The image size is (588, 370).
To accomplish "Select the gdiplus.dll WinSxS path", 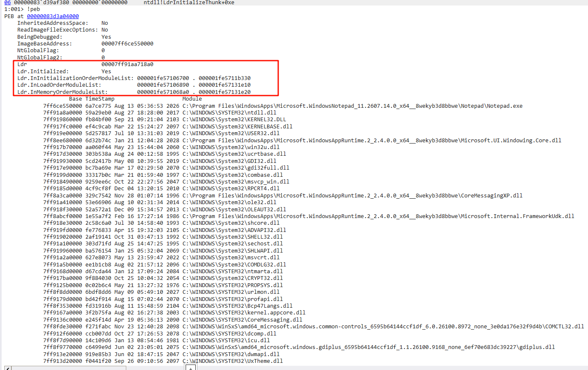I will click(x=369, y=347).
